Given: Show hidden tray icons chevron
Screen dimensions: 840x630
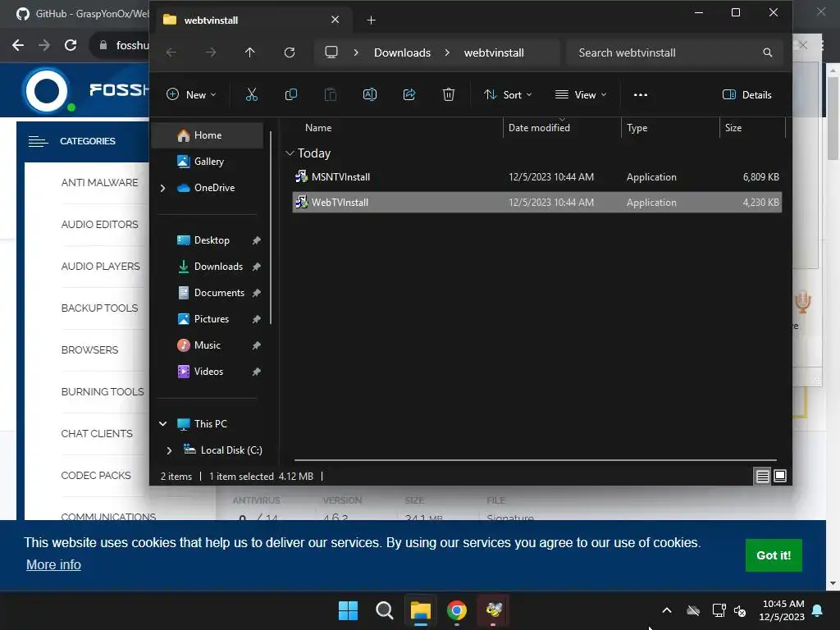Looking at the screenshot, I should [x=666, y=610].
